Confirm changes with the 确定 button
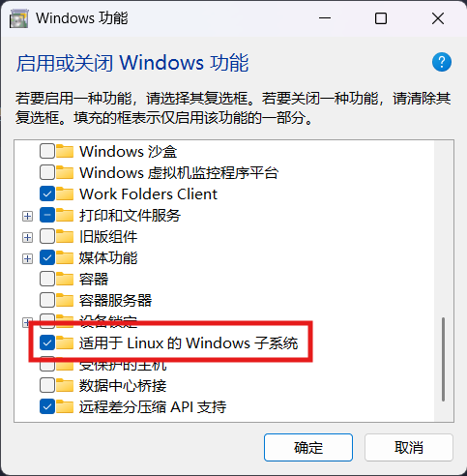Image resolution: width=467 pixels, height=476 pixels. click(308, 447)
